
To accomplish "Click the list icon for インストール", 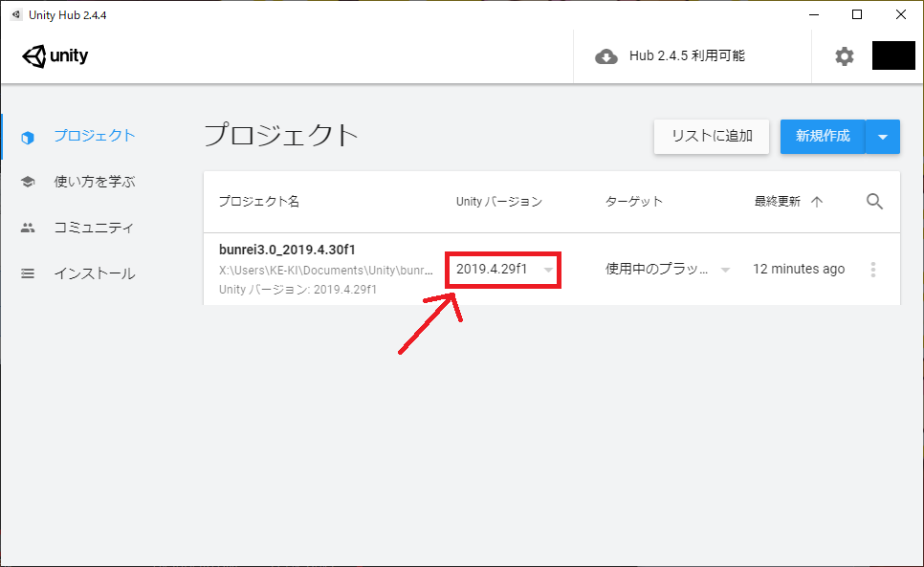I will pos(28,273).
